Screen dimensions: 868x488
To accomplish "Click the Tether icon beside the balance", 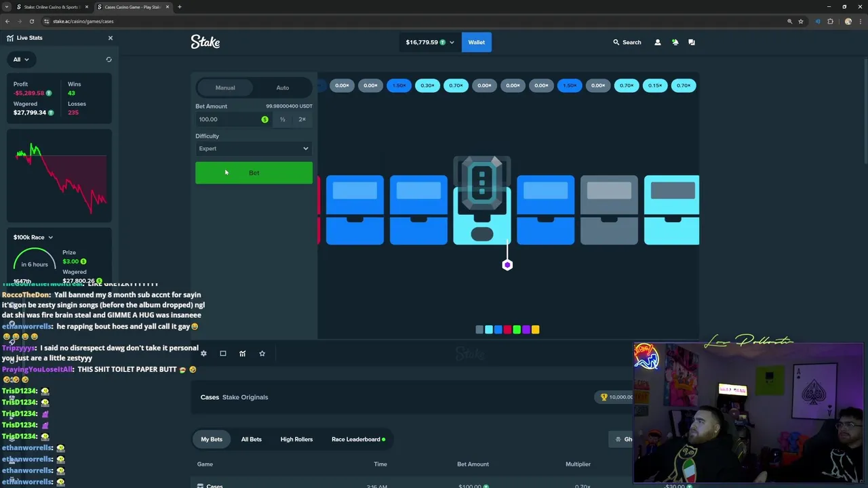I will click(443, 42).
